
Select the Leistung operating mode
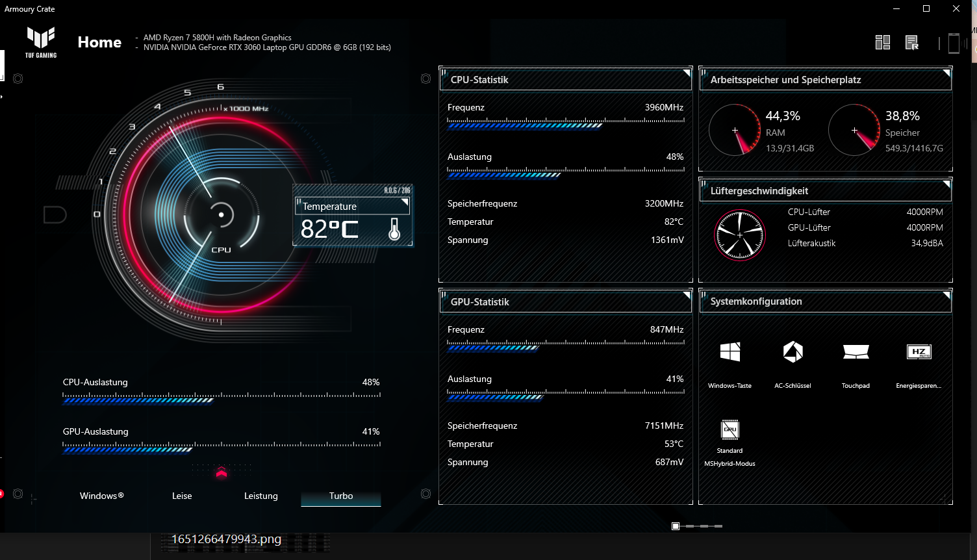click(x=261, y=496)
